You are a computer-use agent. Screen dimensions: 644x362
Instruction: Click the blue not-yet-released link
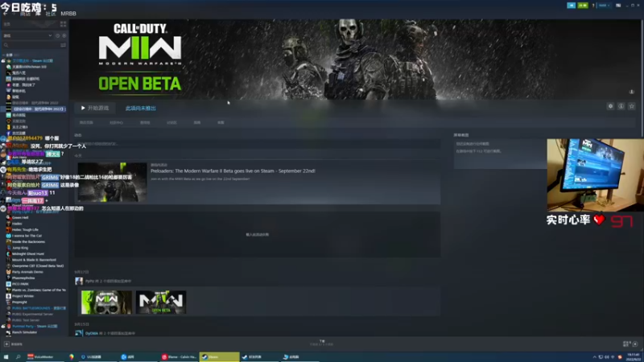point(140,109)
